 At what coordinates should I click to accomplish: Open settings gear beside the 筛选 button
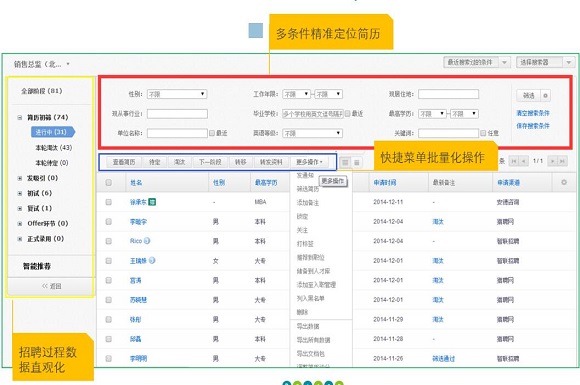pyautogui.click(x=545, y=96)
